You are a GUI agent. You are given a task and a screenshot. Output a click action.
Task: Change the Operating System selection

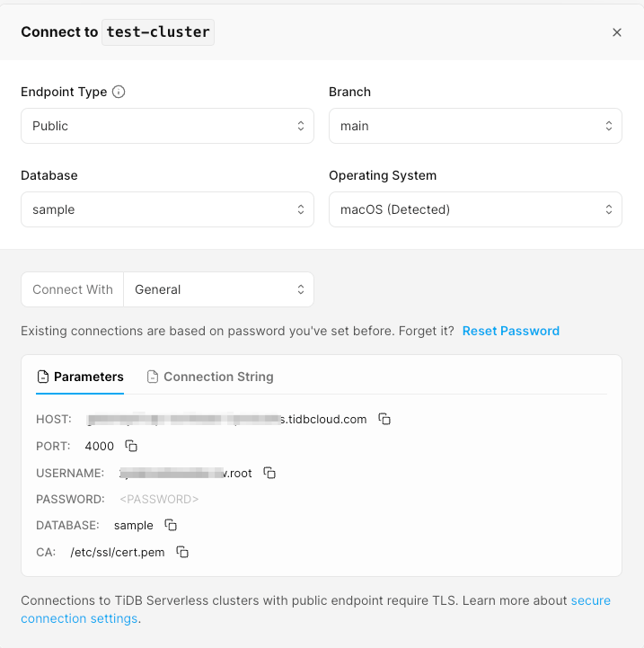tap(475, 209)
